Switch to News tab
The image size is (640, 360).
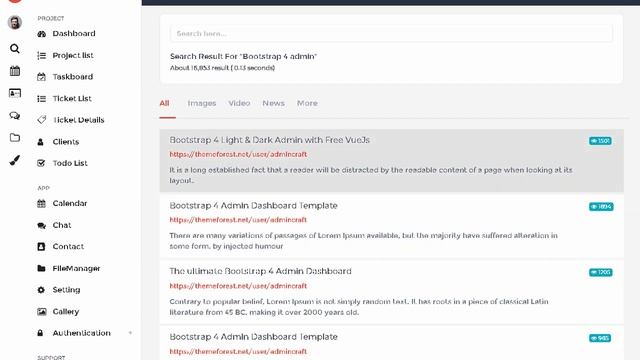tap(273, 103)
